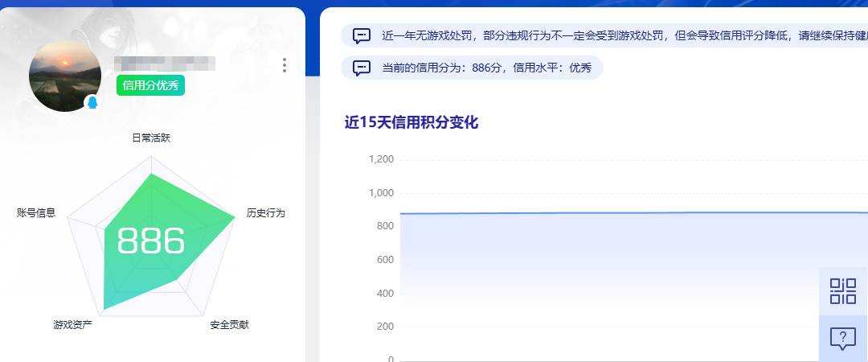Click the chat icon beside penalty notice

click(362, 36)
